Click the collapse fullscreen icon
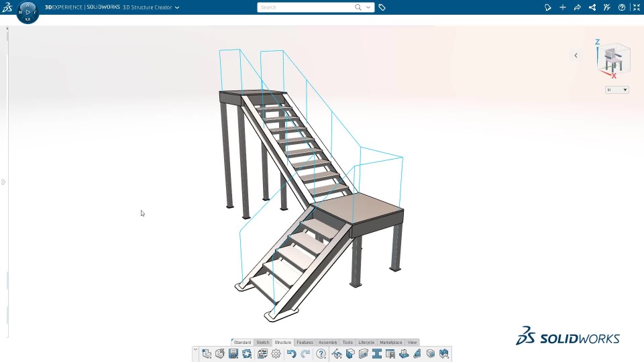Screen dimensions: 644x362 (637, 7)
